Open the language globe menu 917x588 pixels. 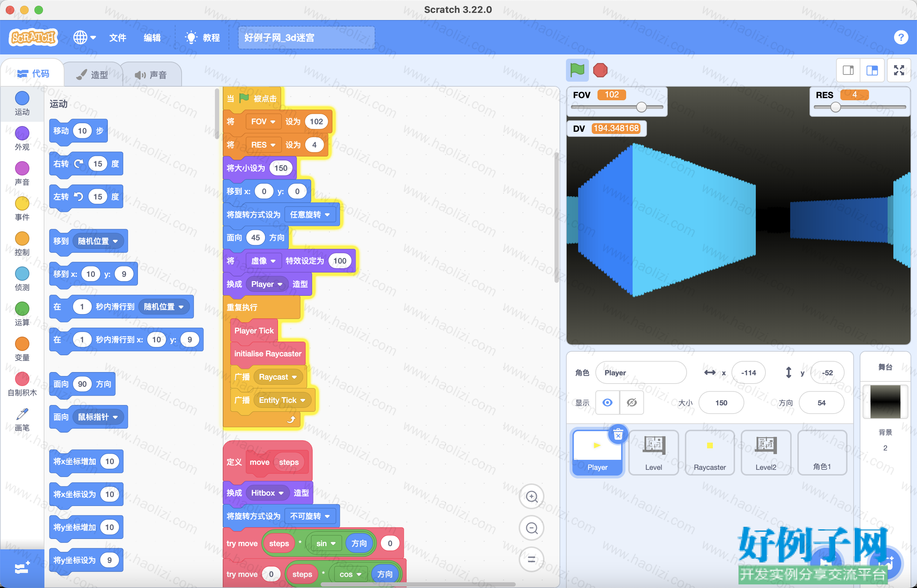pos(85,37)
